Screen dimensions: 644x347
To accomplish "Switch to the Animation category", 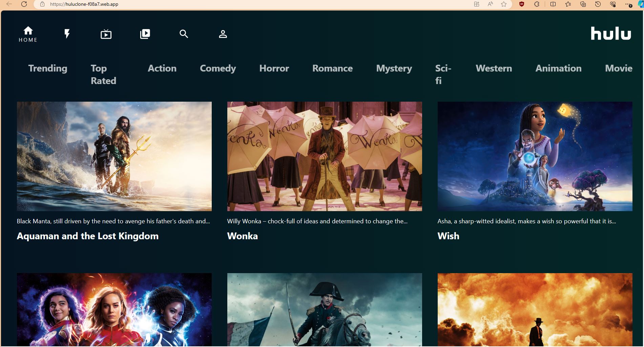I will click(x=558, y=68).
